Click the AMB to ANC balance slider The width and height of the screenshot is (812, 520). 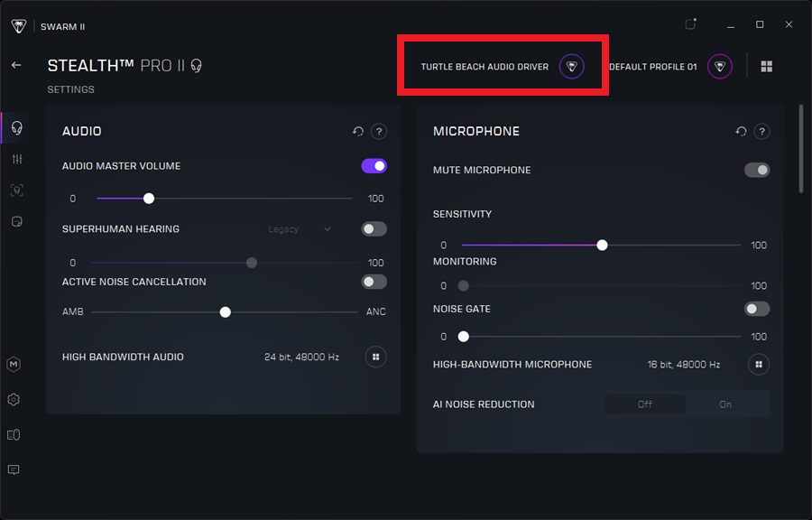click(225, 311)
